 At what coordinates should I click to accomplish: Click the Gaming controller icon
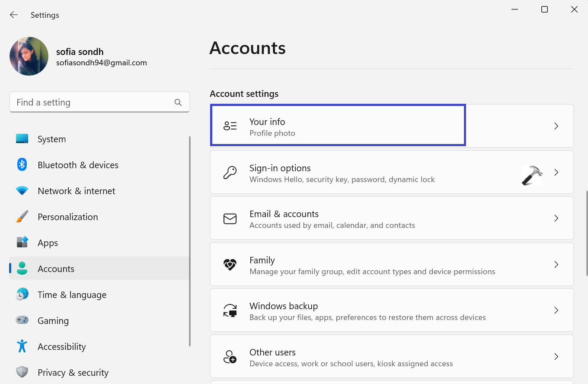[x=22, y=320]
